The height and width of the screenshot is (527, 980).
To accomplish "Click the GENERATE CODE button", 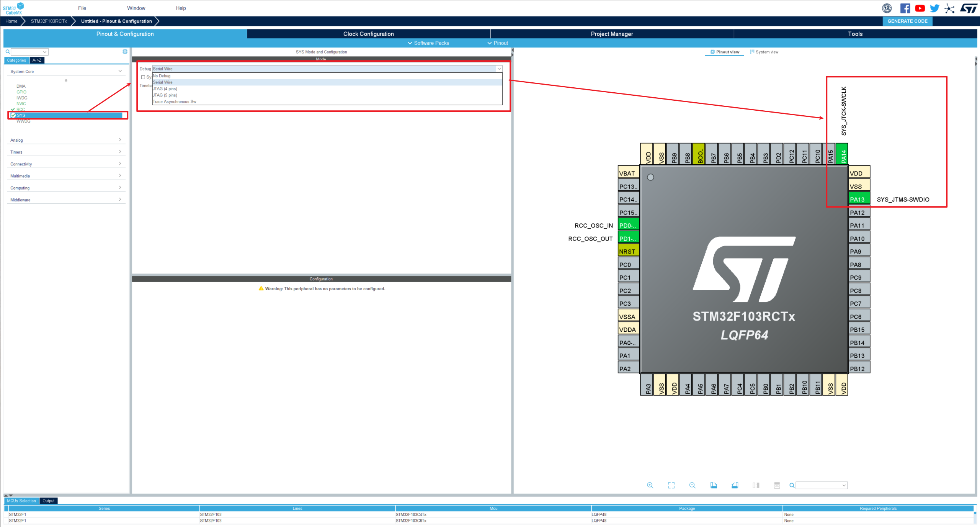I will tap(907, 21).
